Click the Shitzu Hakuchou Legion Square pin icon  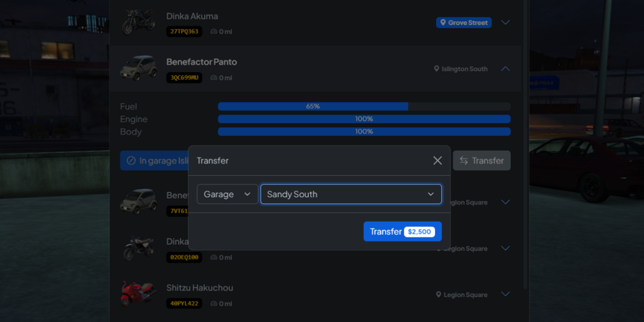[438, 295]
